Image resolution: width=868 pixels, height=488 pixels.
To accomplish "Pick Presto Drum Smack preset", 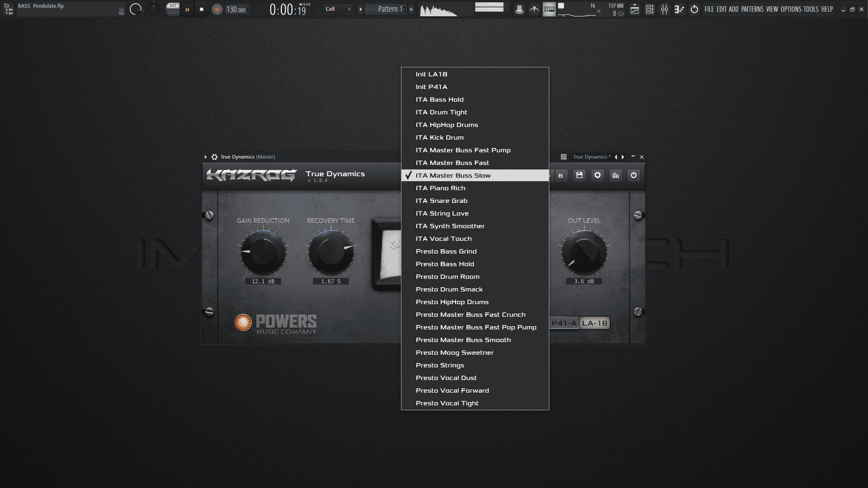I will (475, 289).
